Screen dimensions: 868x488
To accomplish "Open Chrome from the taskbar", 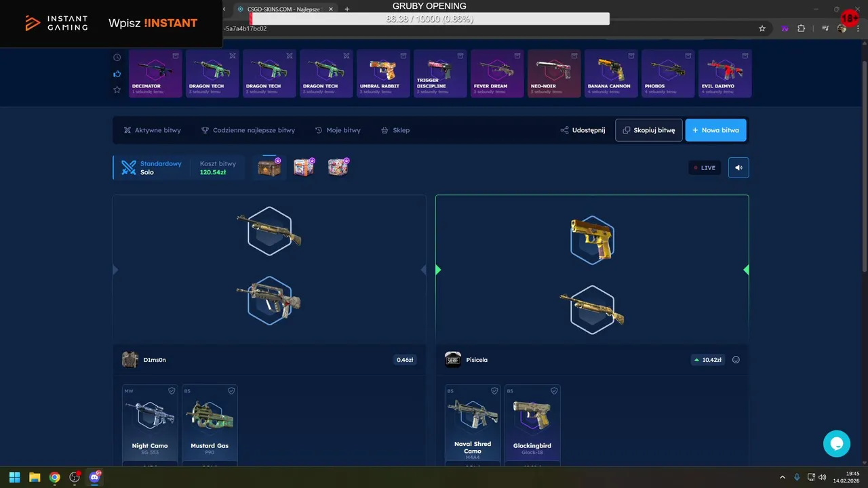I will click(54, 477).
